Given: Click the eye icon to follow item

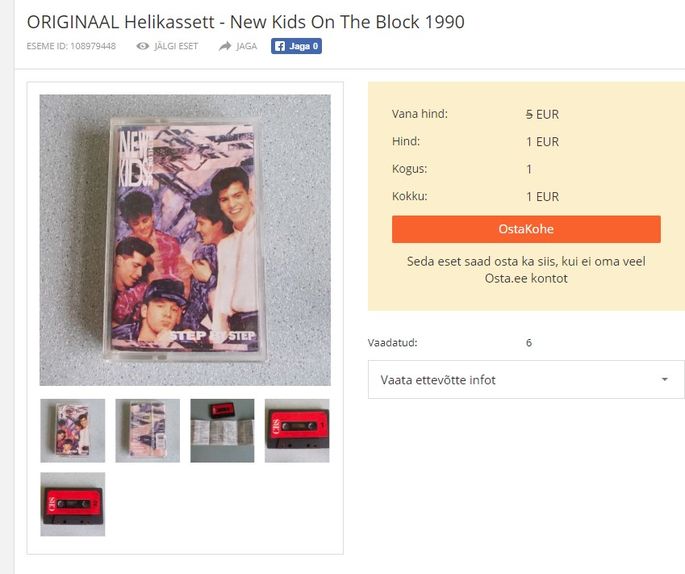Looking at the screenshot, I should click(x=142, y=46).
